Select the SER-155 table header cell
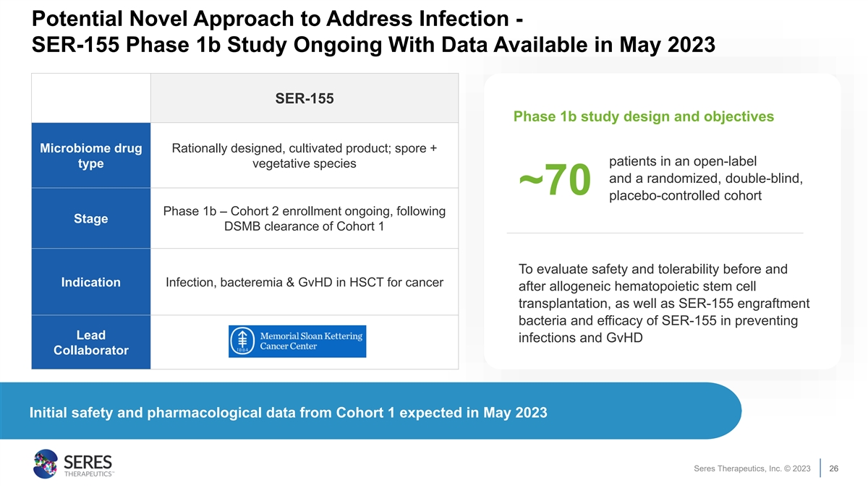 pyautogui.click(x=305, y=98)
